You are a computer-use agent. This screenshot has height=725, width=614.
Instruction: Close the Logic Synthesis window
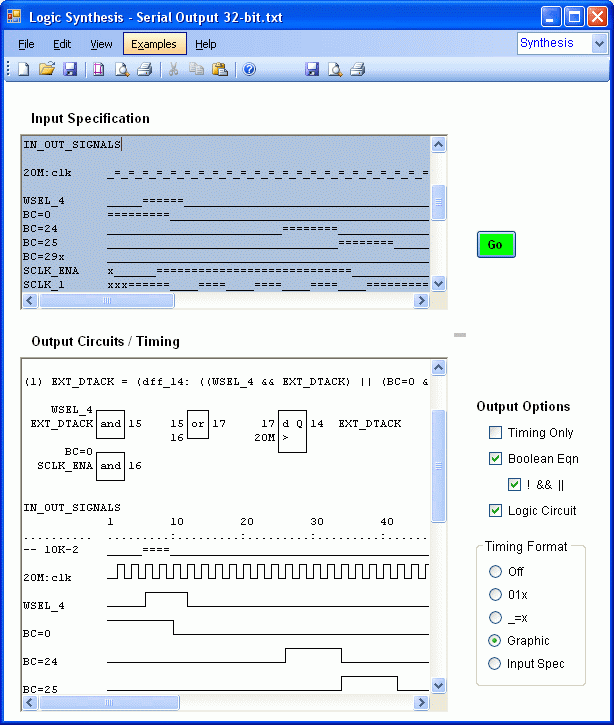tap(597, 17)
